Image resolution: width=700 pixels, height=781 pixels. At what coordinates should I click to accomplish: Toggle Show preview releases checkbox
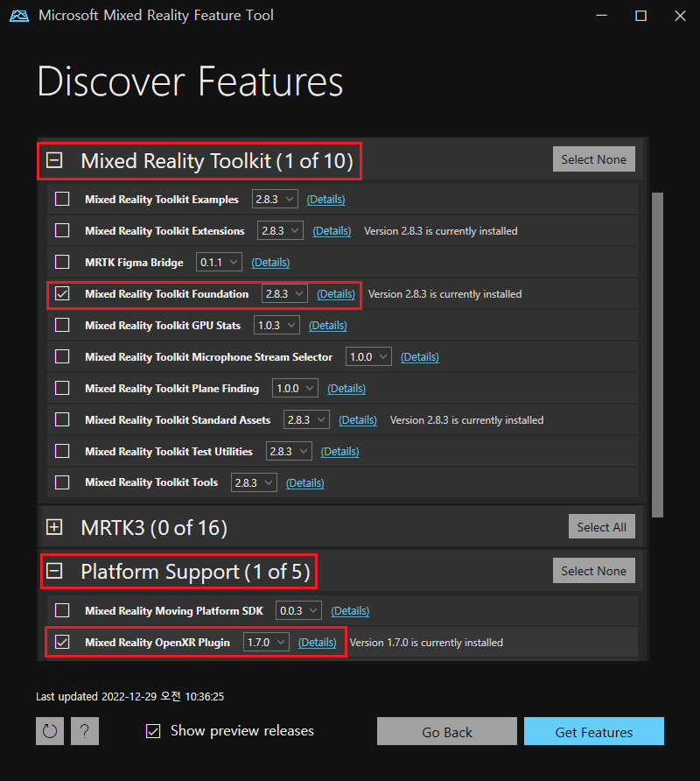point(153,731)
